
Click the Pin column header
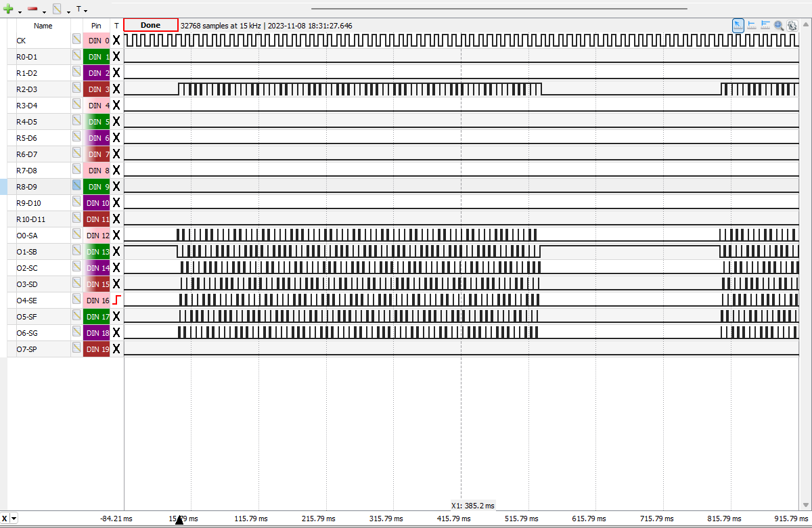tap(96, 26)
